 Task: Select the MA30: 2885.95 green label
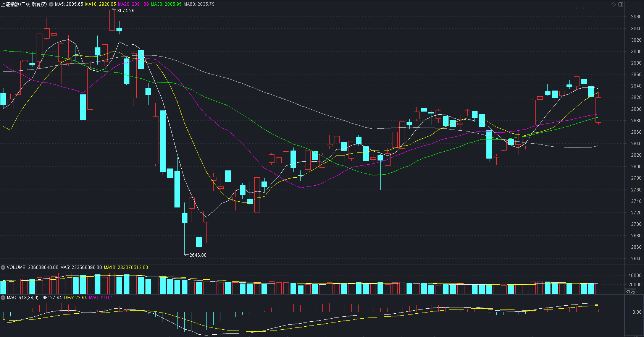(166, 4)
